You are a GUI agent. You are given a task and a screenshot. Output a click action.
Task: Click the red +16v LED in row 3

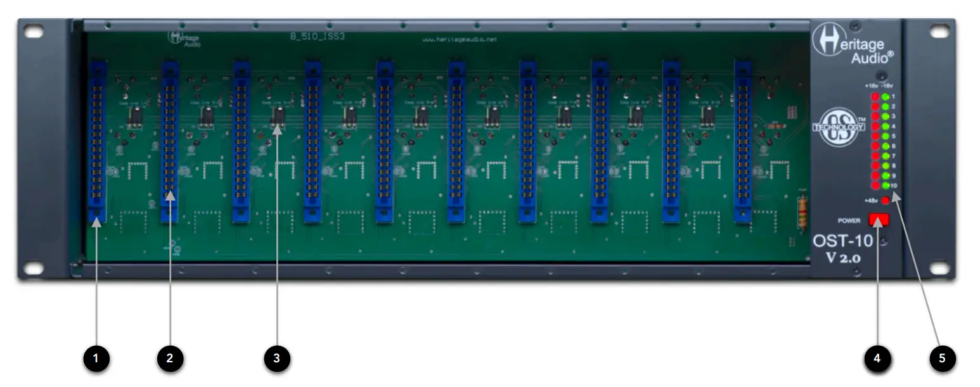tap(875, 117)
